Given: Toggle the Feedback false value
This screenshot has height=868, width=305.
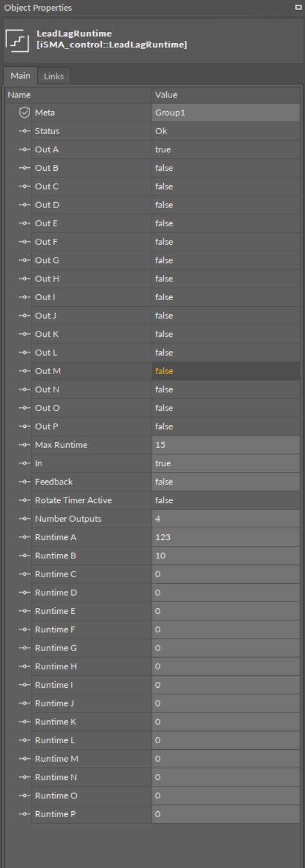Looking at the screenshot, I should [225, 482].
